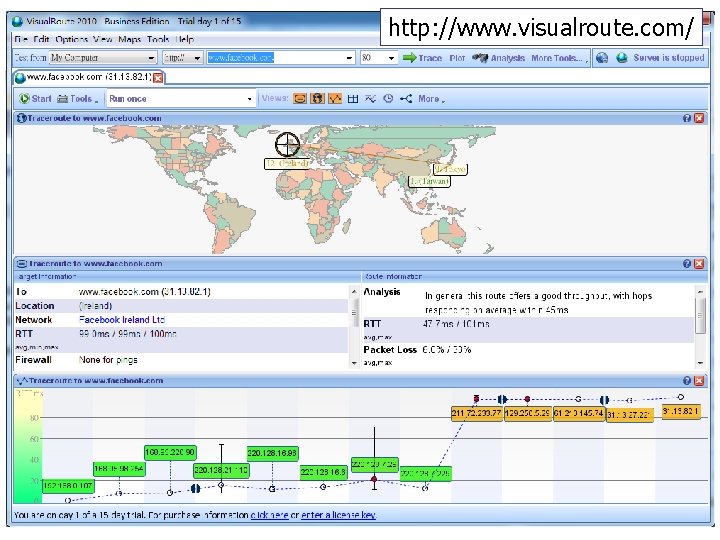
Task: Click the Plot button
Action: coord(457,58)
